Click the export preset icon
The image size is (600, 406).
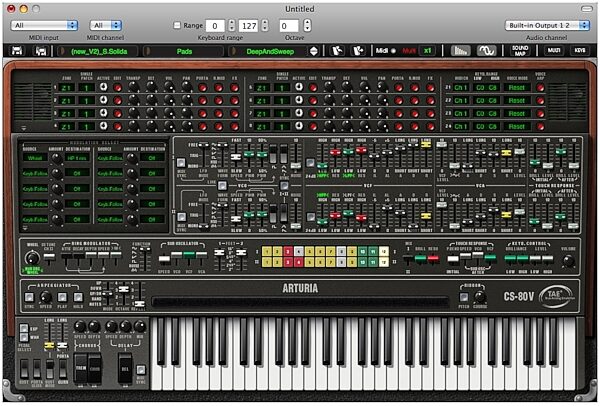pos(358,51)
